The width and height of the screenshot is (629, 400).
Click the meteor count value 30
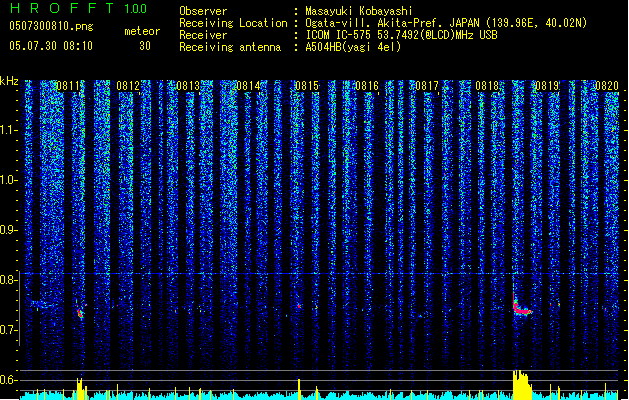point(145,46)
